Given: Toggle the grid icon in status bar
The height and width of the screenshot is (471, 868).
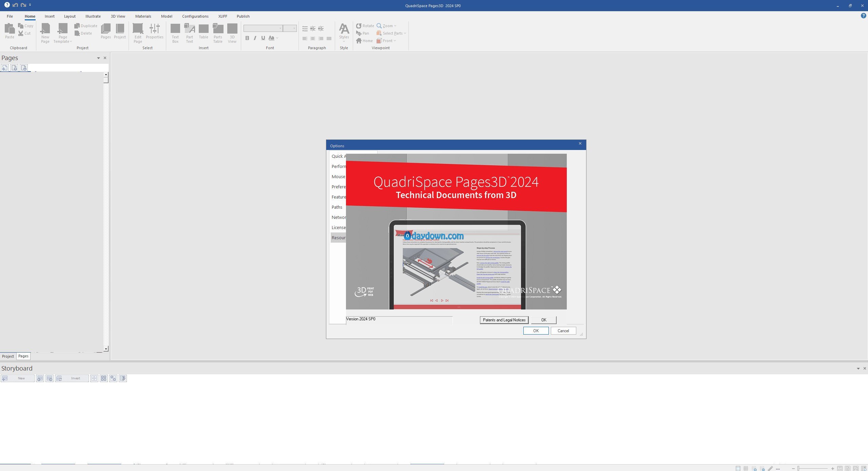Looking at the screenshot, I should [746, 468].
